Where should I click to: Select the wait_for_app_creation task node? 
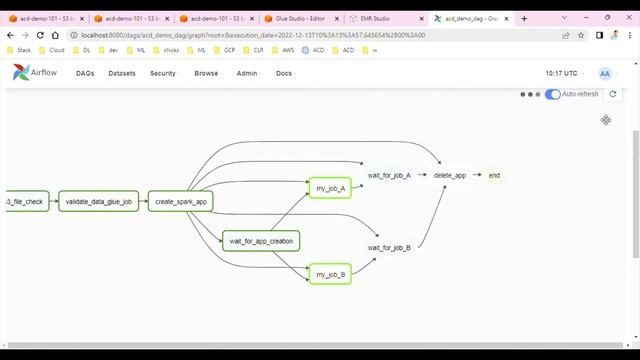261,241
